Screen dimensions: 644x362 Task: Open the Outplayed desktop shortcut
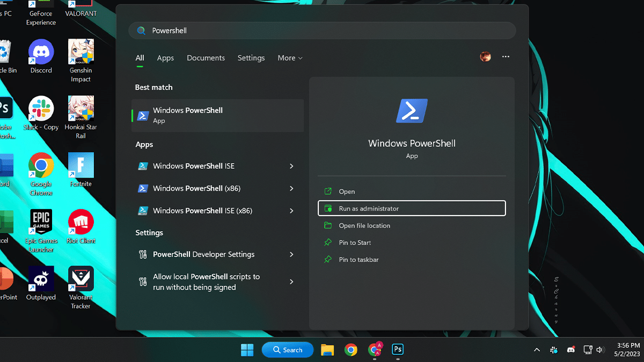[41, 279]
